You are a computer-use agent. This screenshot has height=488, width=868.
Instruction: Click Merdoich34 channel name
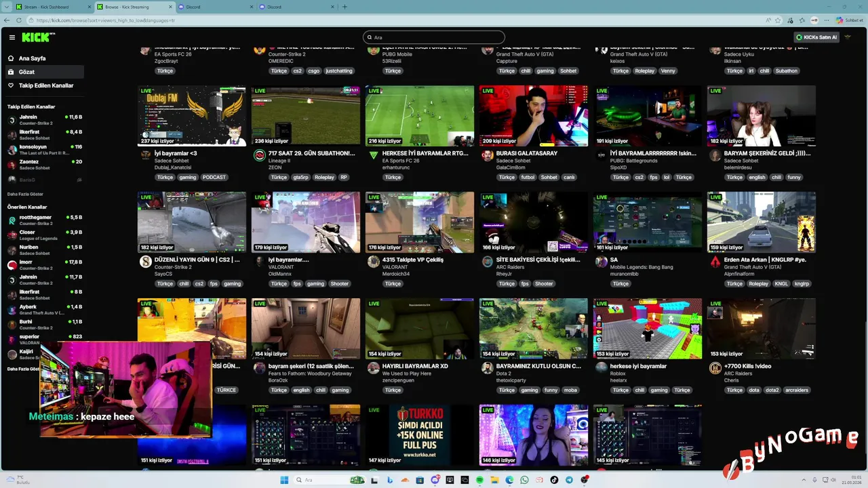396,274
